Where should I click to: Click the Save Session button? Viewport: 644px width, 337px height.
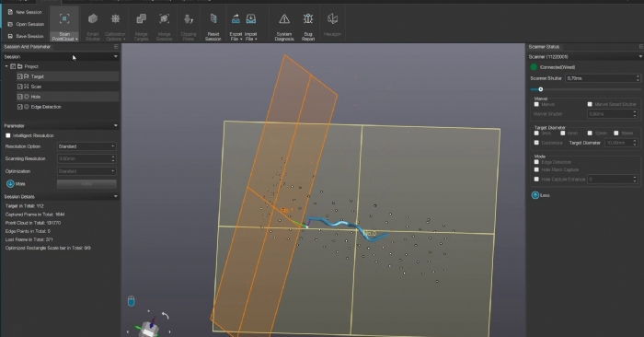[26, 36]
